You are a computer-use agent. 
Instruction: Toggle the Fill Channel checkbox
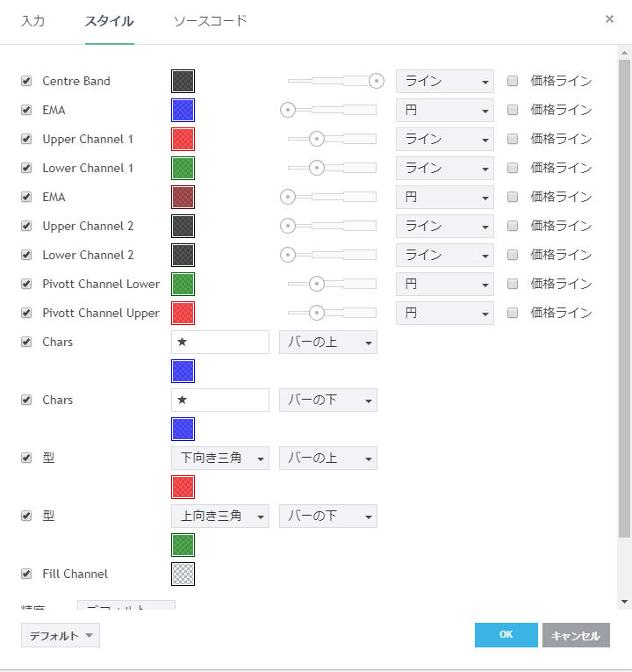[26, 574]
